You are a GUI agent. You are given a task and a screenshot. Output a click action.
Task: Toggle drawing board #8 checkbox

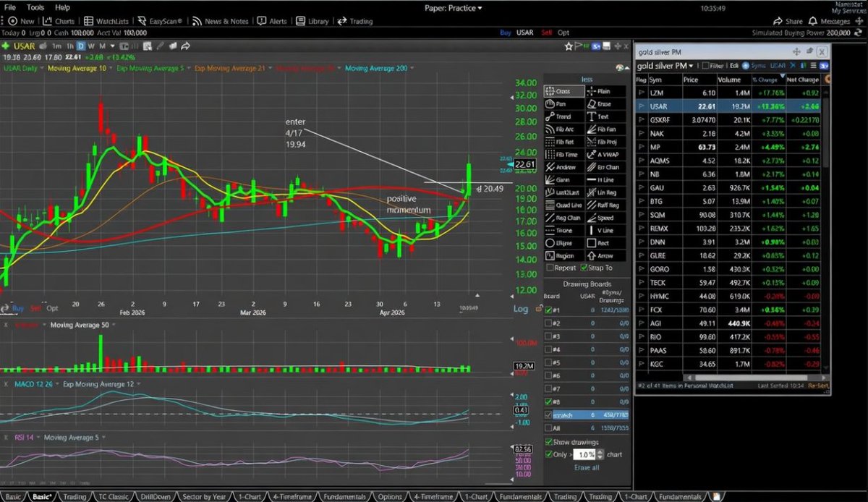click(548, 401)
